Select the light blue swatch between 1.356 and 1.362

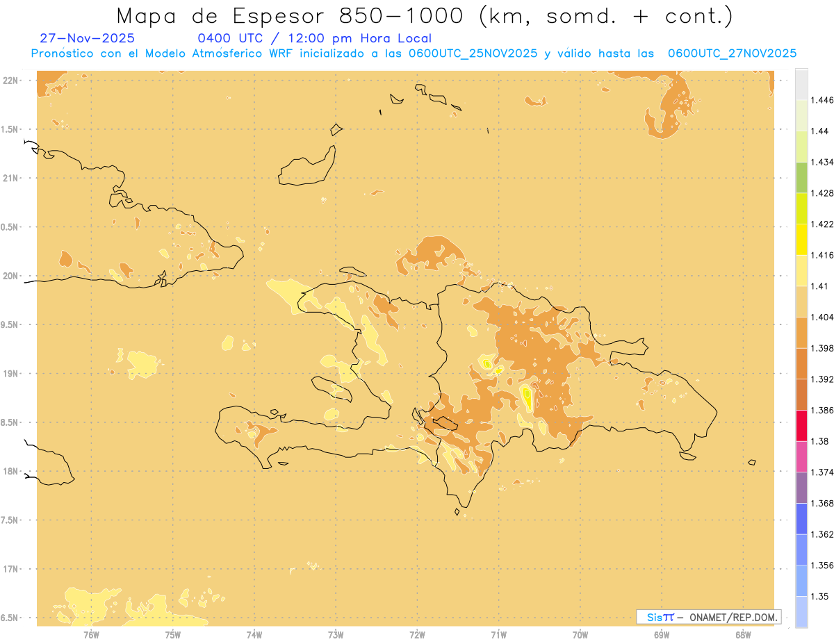pyautogui.click(x=801, y=550)
